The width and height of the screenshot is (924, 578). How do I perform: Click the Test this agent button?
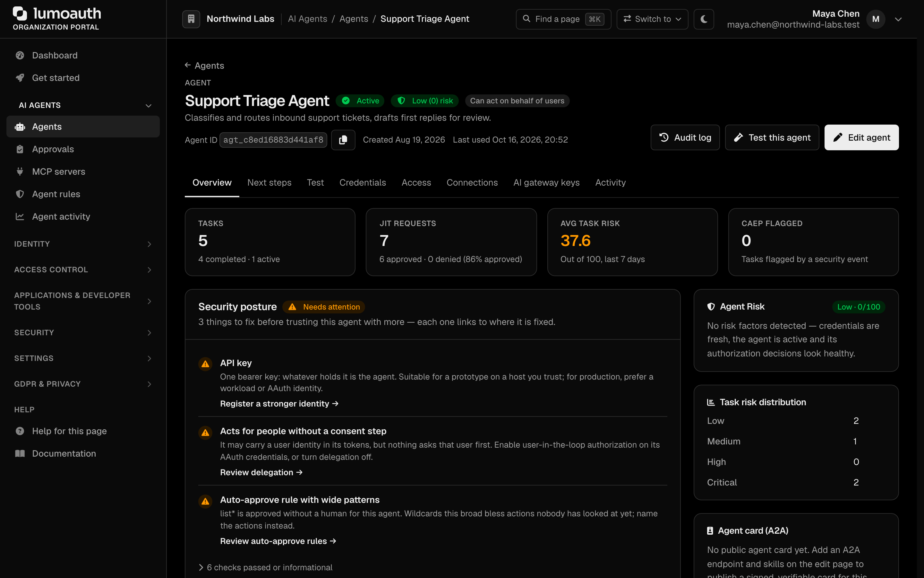pyautogui.click(x=772, y=137)
